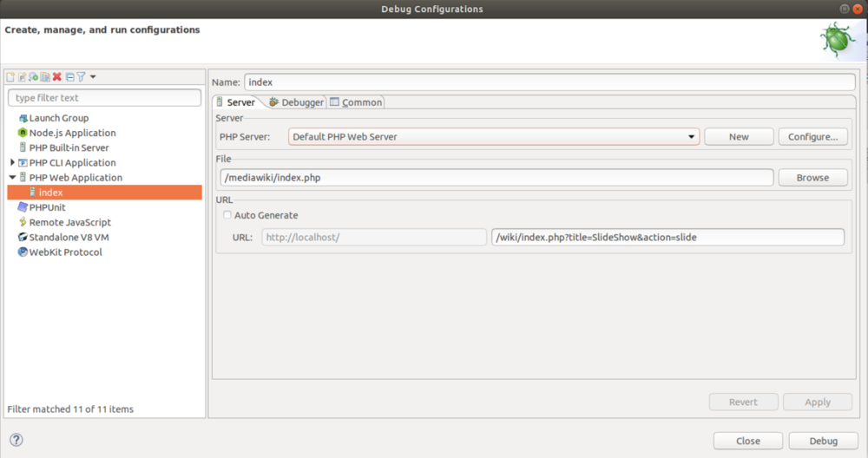Image resolution: width=868 pixels, height=458 pixels.
Task: Focus the Name input field
Action: coord(549,82)
